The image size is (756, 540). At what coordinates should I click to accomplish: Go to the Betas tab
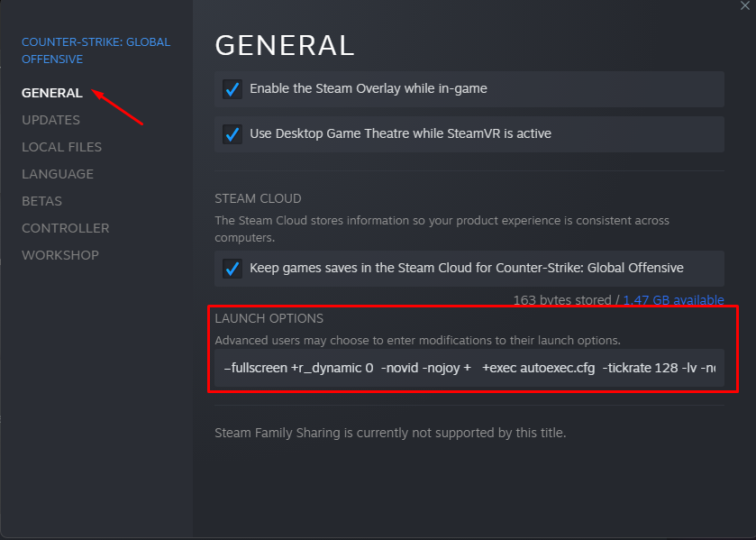tap(41, 201)
